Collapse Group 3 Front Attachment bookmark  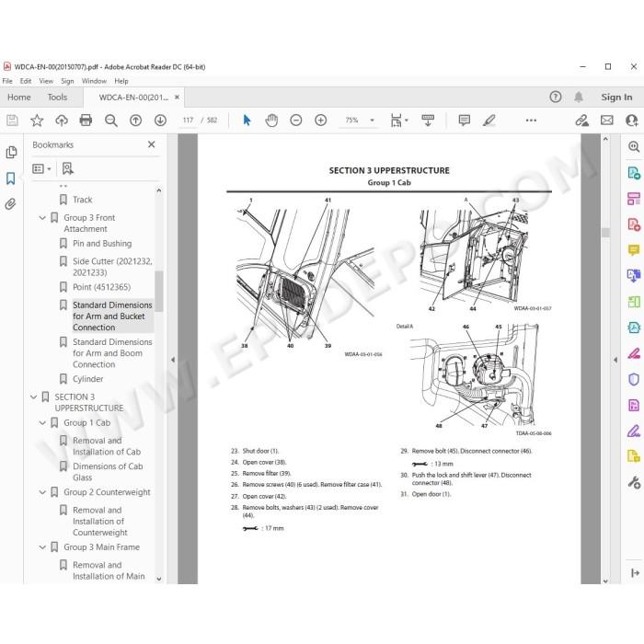tap(42, 218)
